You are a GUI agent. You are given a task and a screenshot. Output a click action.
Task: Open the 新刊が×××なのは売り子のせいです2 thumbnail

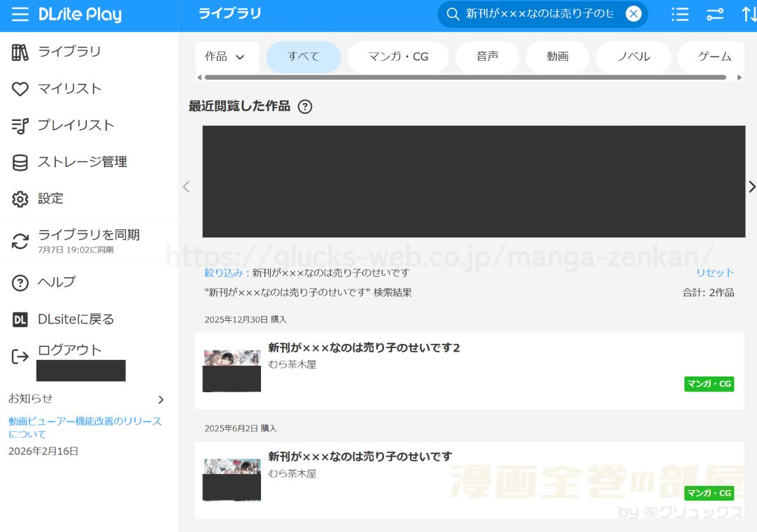(x=232, y=371)
